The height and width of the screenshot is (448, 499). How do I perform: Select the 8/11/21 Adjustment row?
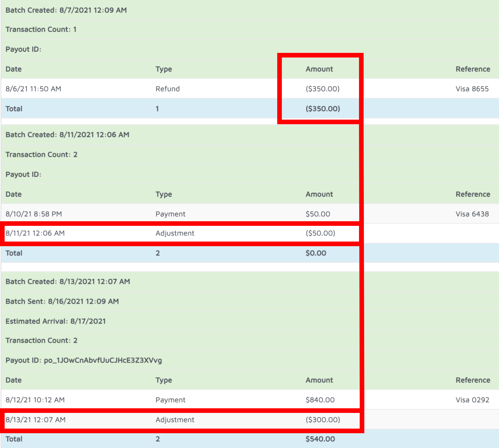coord(175,233)
